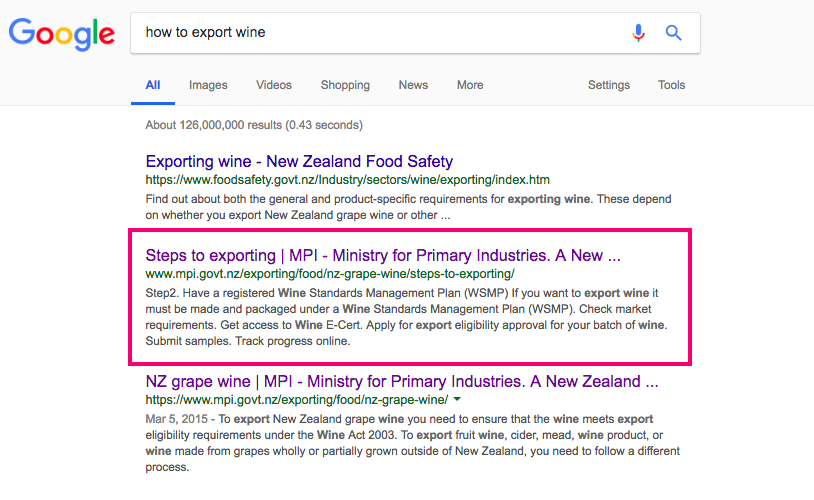Image resolution: width=814 pixels, height=500 pixels.
Task: Click the Google logo
Action: (62, 34)
